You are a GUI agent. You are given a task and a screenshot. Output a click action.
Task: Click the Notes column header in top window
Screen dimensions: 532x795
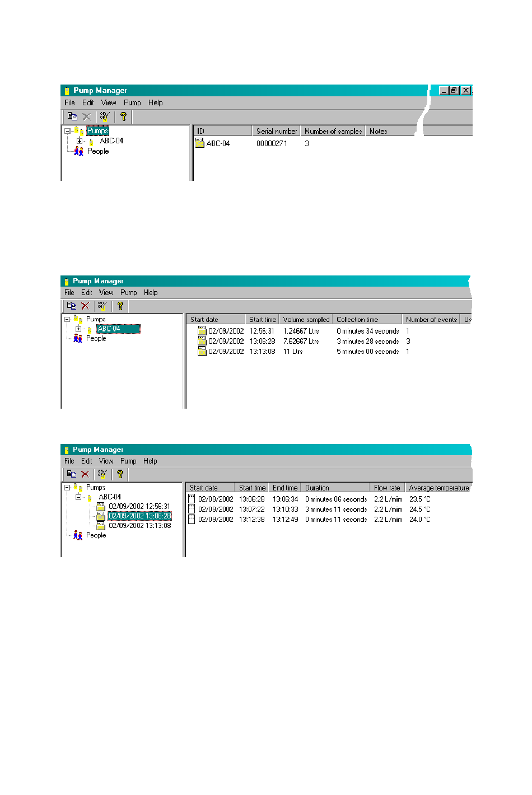[x=390, y=131]
